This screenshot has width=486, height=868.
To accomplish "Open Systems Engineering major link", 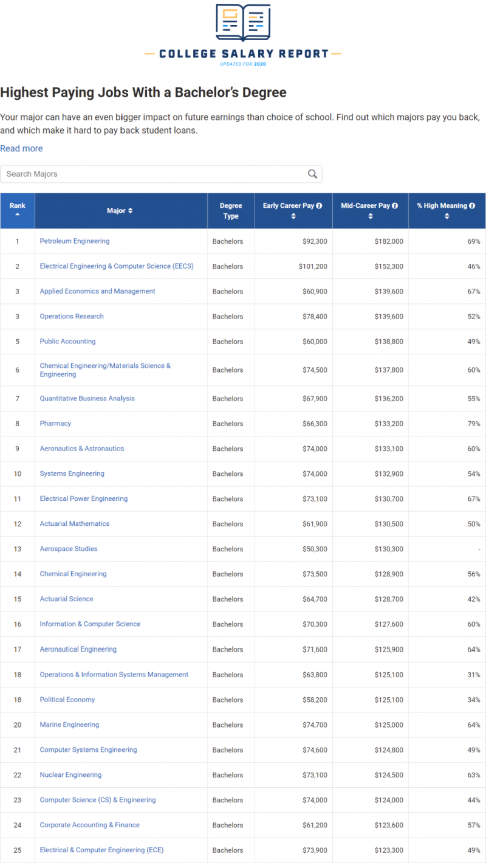I will coord(72,474).
